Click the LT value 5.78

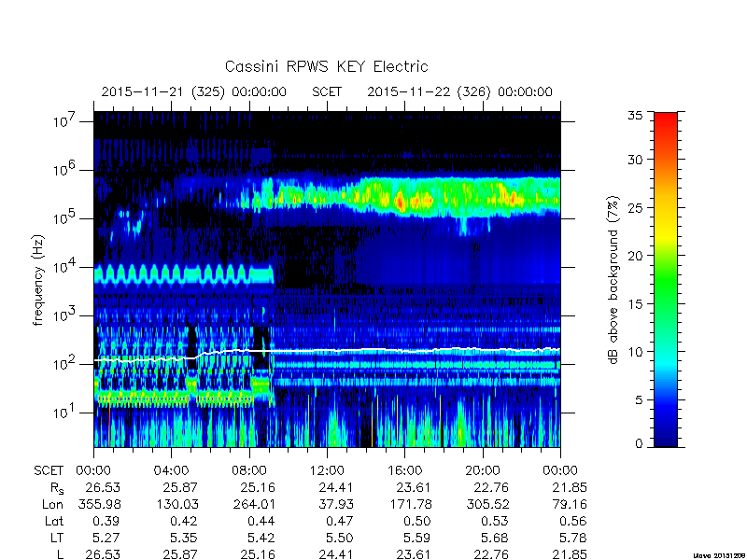click(x=572, y=538)
